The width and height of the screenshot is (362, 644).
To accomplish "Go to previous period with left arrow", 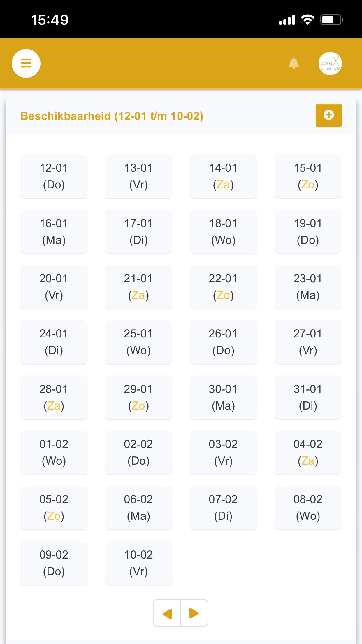I will [x=167, y=613].
